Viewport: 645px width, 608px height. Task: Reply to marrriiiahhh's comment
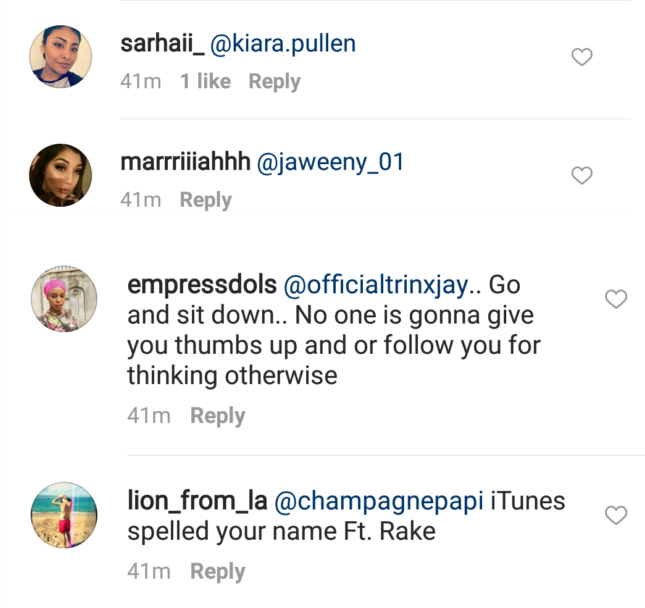pyautogui.click(x=205, y=200)
